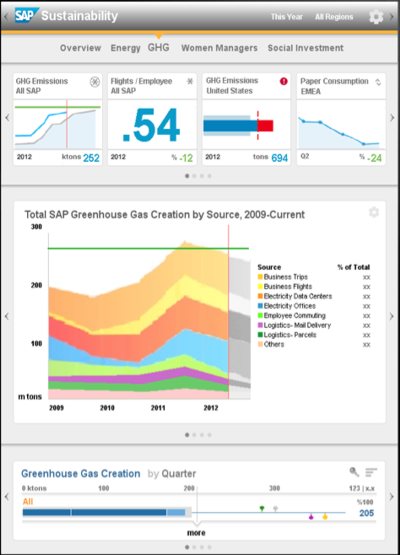Go to previous chart with left arrow
This screenshot has height=555, width=400.
[x=7, y=316]
